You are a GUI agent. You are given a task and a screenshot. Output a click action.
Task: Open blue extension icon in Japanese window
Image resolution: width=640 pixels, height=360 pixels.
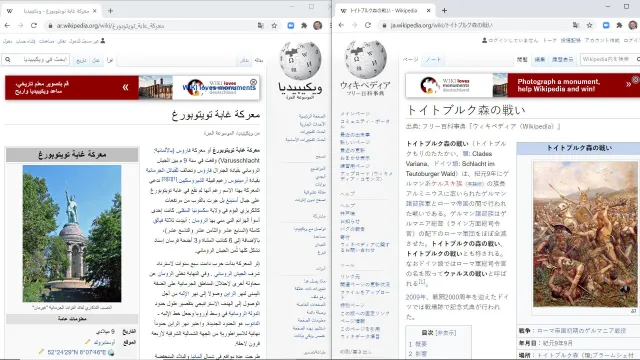pos(606,25)
